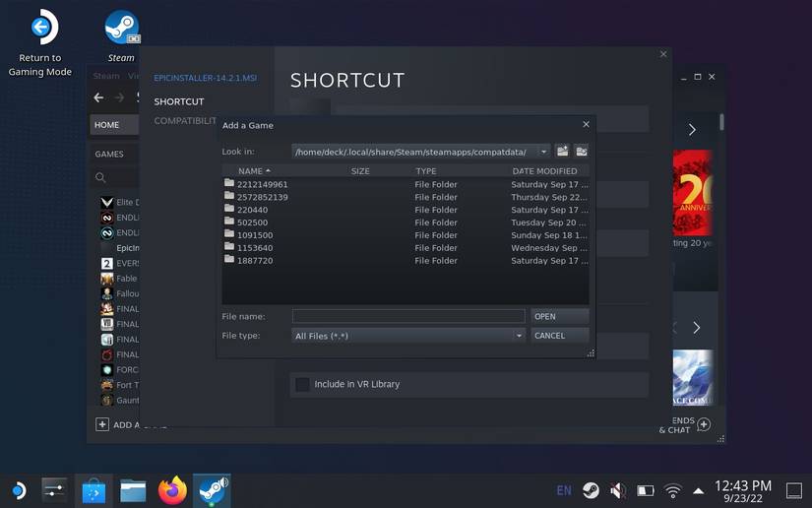Click the ADD A GAME plus icon
Viewport: 812px width, 508px height.
(102, 424)
